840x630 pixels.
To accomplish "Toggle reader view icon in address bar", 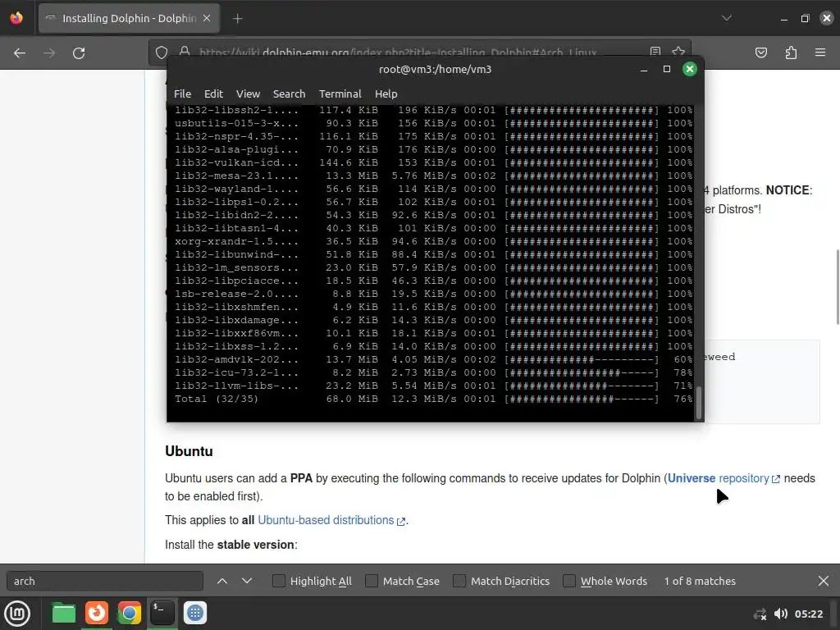I will [x=655, y=52].
